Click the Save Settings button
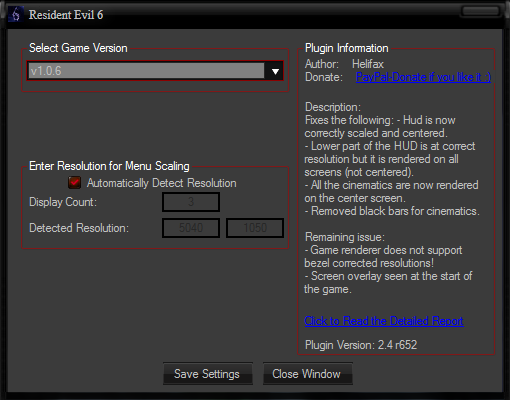The width and height of the screenshot is (510, 400). click(x=208, y=374)
